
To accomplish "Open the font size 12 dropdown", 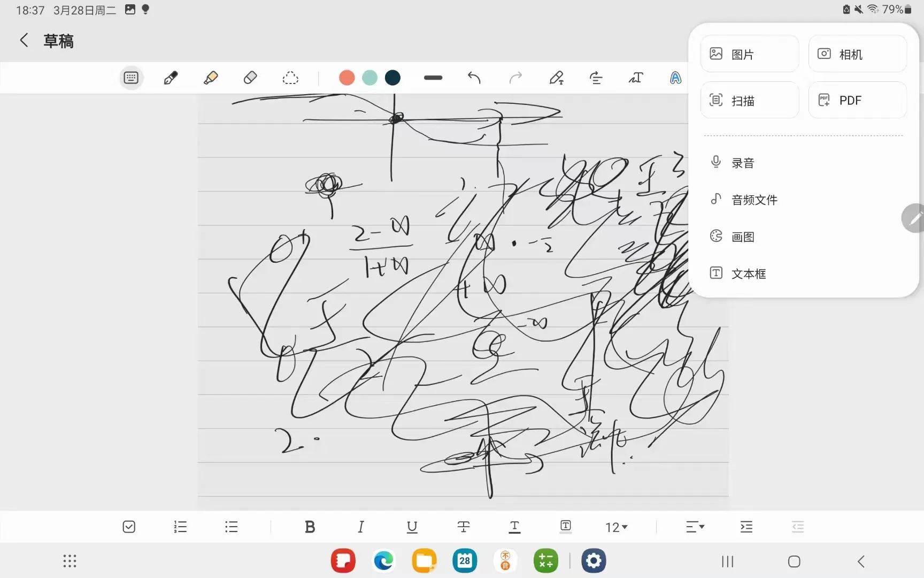I will point(616,528).
